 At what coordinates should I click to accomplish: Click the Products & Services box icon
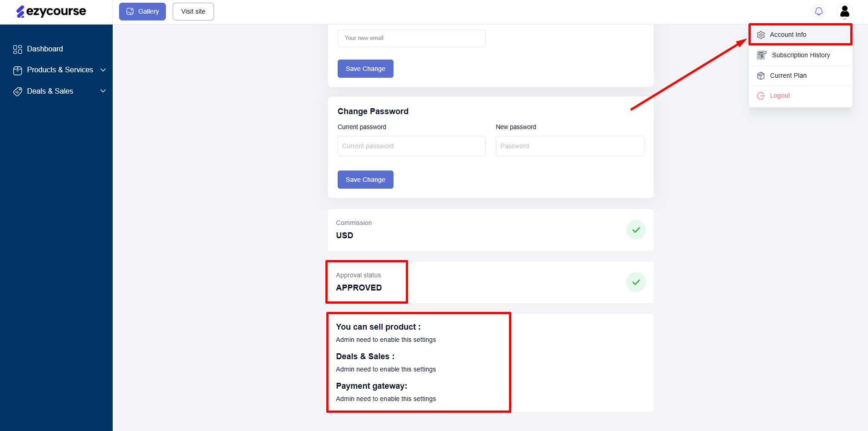pyautogui.click(x=18, y=70)
